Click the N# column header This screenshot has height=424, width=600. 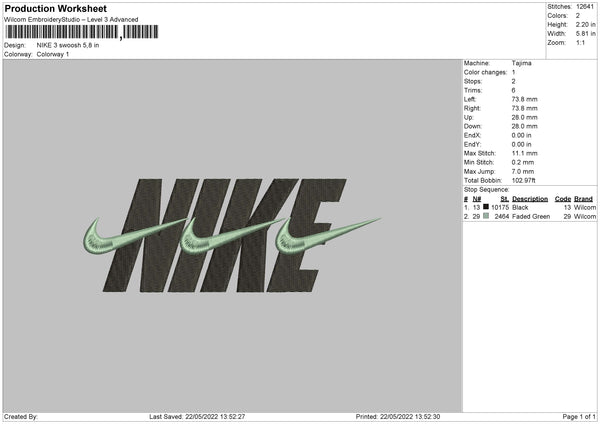click(476, 199)
